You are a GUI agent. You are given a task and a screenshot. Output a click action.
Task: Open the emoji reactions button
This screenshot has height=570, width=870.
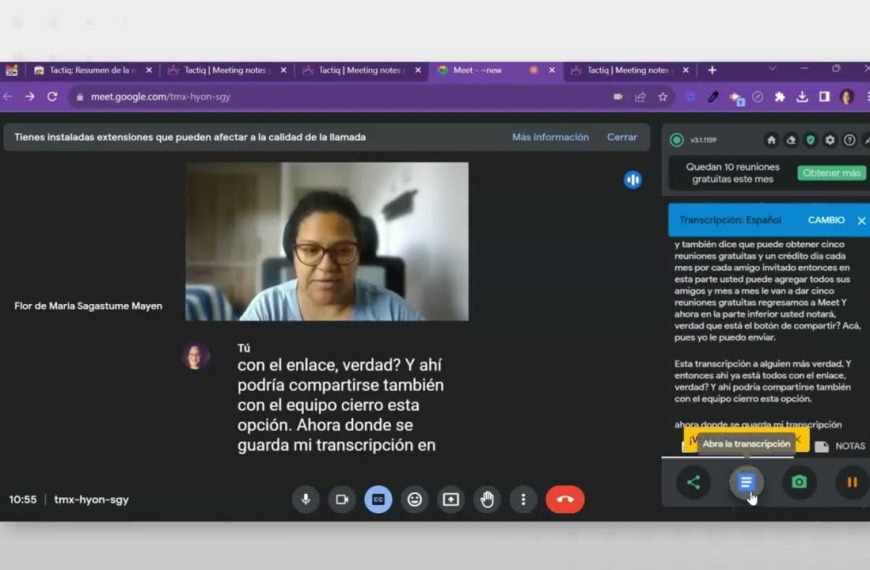(x=414, y=500)
